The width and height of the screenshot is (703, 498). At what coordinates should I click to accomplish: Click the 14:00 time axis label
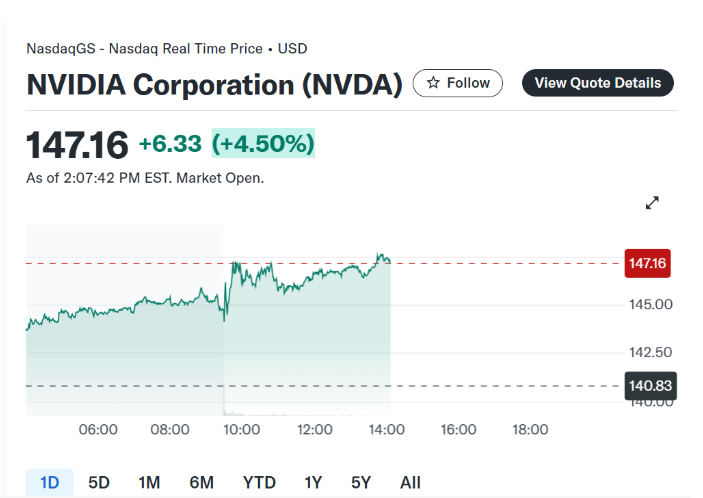click(386, 430)
